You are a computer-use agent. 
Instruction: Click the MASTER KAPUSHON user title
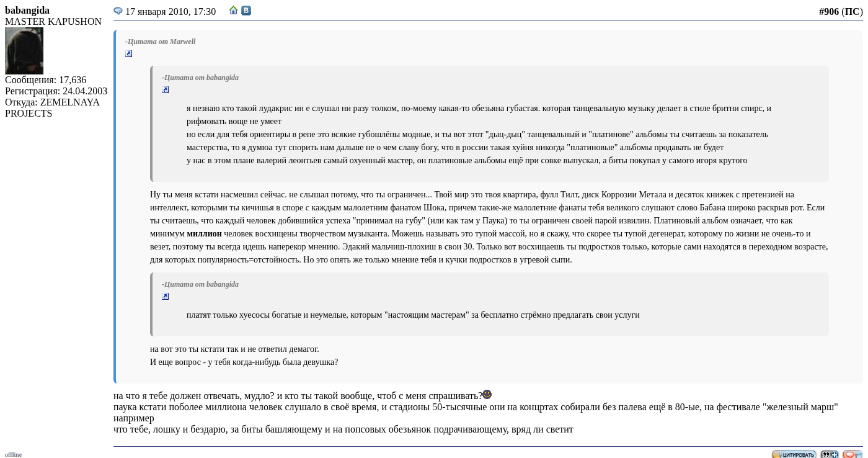pos(53,22)
